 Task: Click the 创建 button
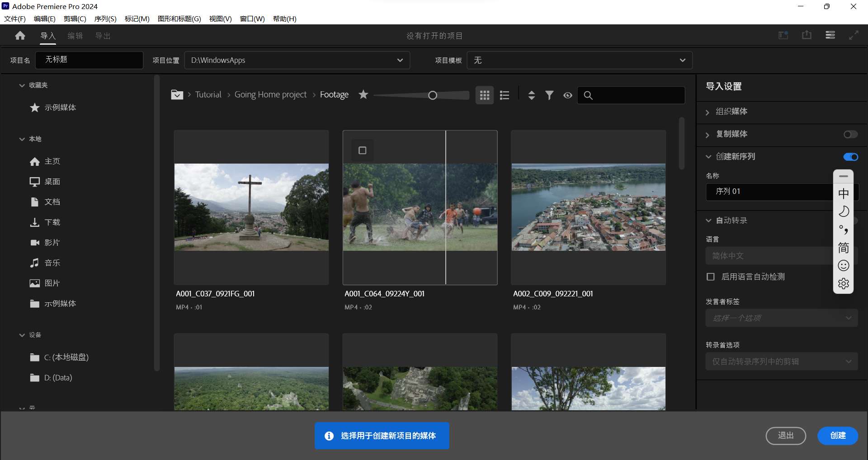tap(838, 436)
